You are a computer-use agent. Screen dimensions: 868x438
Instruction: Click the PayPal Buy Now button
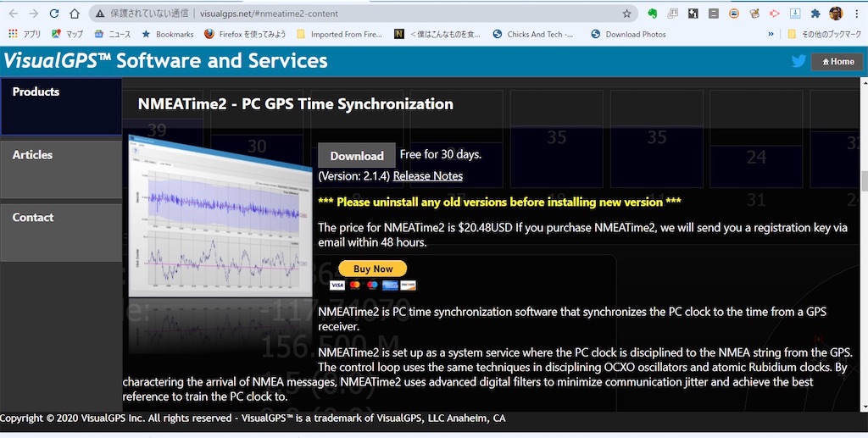(373, 269)
